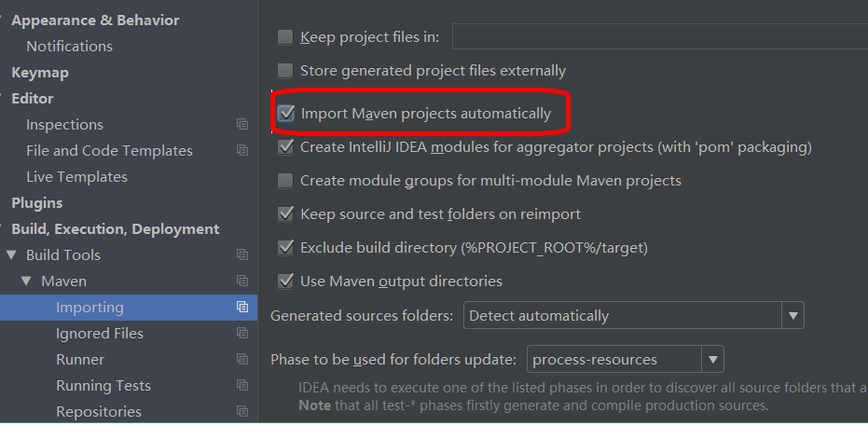Click 'Phase to be used for folders update:' label

[393, 360]
